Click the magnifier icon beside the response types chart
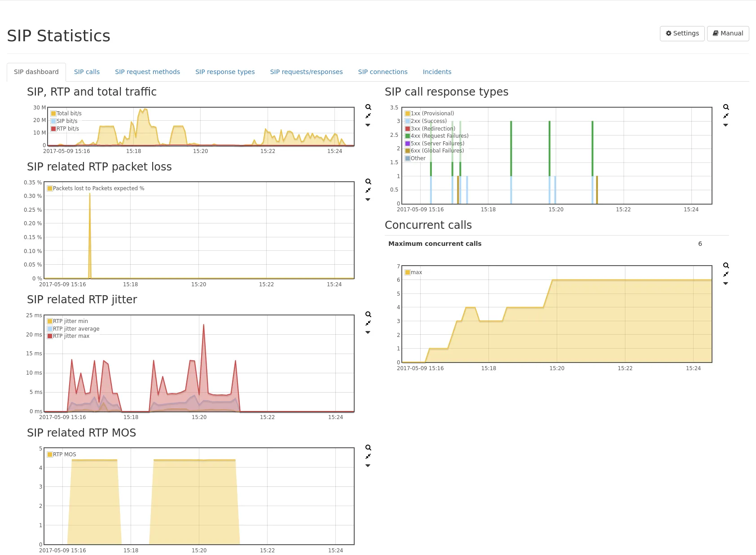Viewport: 756px width, 555px height. (726, 107)
